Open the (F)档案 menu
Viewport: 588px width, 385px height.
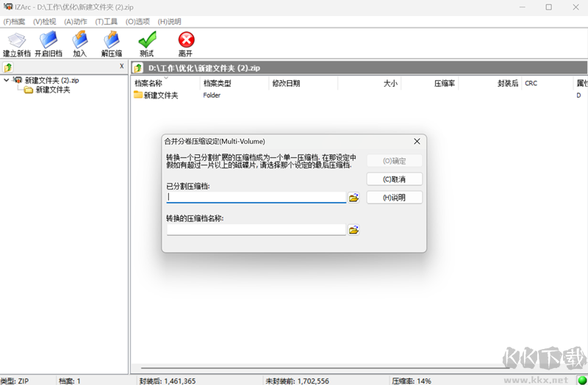pos(14,22)
